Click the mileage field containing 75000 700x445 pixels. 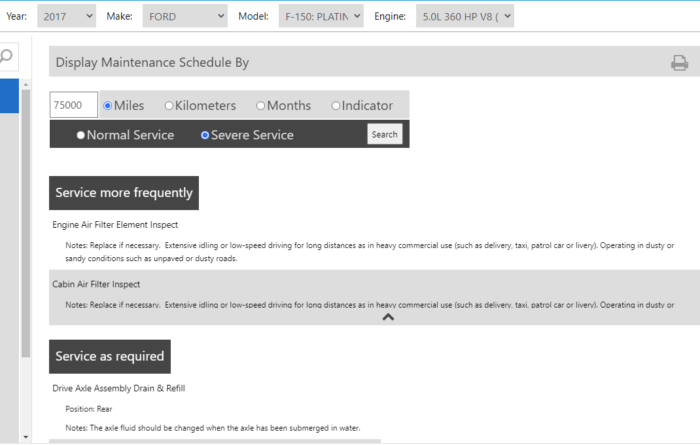pos(73,105)
